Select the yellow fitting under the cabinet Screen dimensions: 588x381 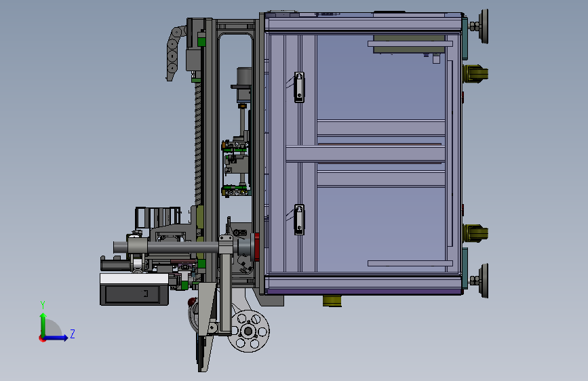click(x=332, y=301)
